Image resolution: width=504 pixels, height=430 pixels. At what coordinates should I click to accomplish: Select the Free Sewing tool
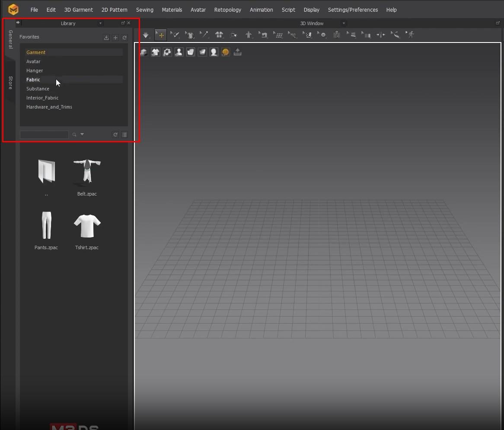(x=292, y=35)
